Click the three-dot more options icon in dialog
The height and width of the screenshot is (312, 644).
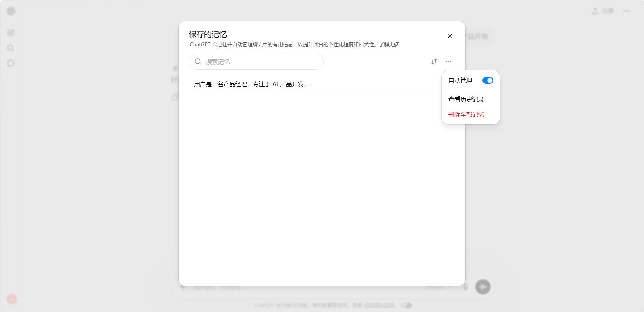448,61
